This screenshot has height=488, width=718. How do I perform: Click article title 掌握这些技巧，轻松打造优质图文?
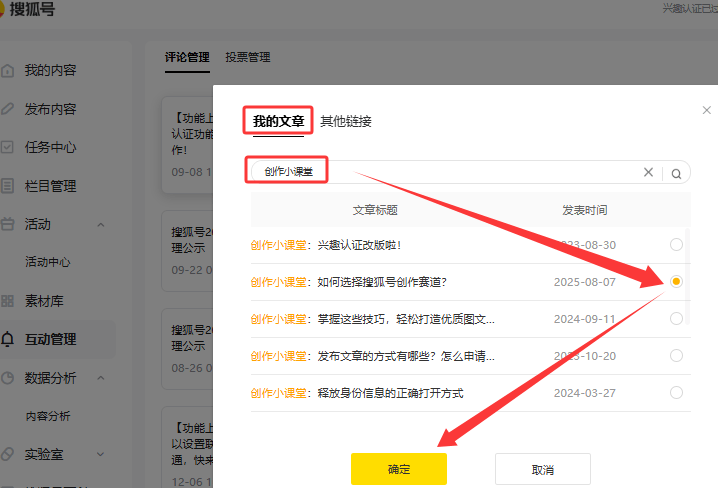(x=372, y=319)
